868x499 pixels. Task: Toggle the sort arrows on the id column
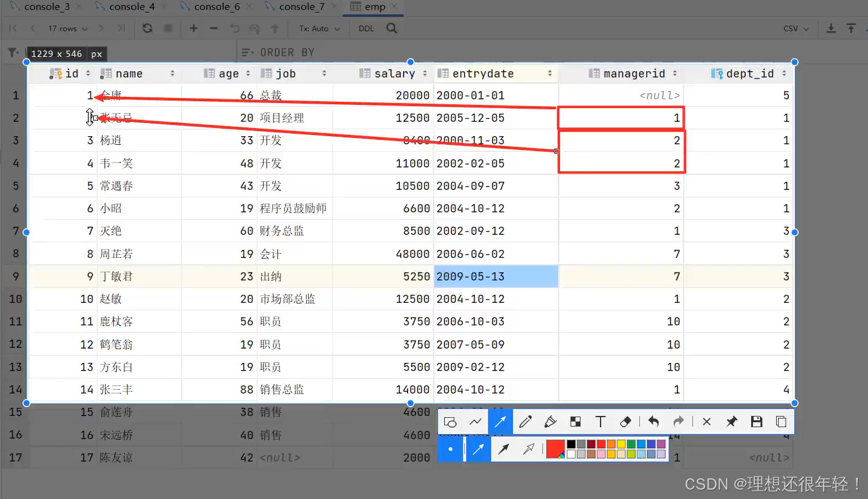click(88, 74)
